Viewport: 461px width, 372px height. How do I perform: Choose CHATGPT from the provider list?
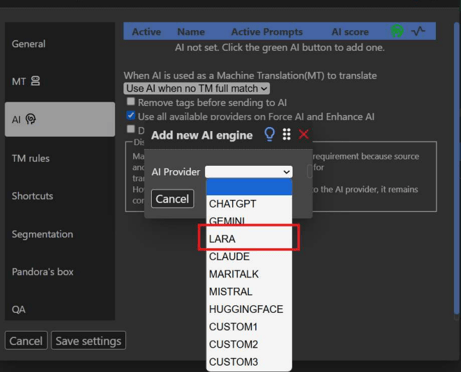[x=249, y=204]
